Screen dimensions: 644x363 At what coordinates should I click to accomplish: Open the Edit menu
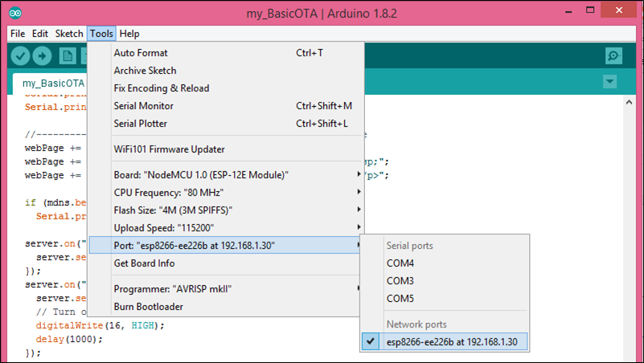tap(40, 34)
